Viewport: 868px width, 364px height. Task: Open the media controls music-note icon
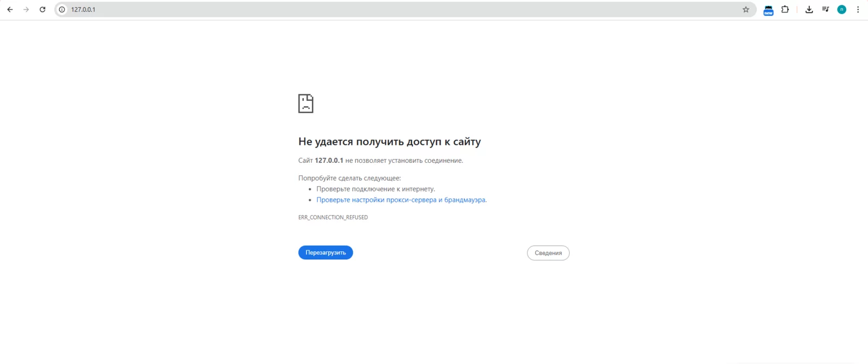click(x=825, y=9)
